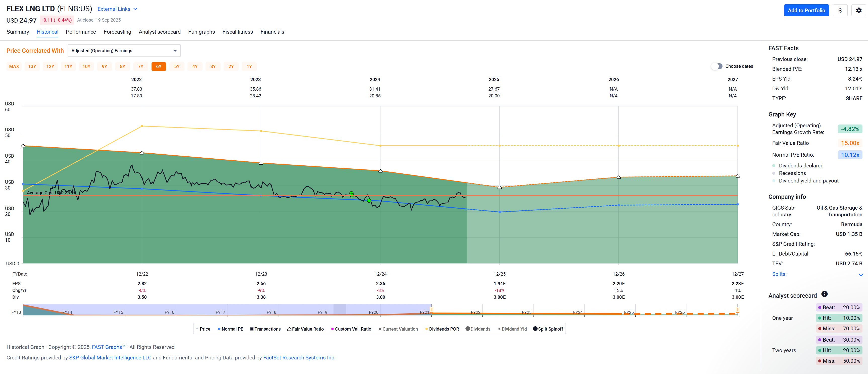Toggle Dividends declared in Graph Key

[x=801, y=166]
